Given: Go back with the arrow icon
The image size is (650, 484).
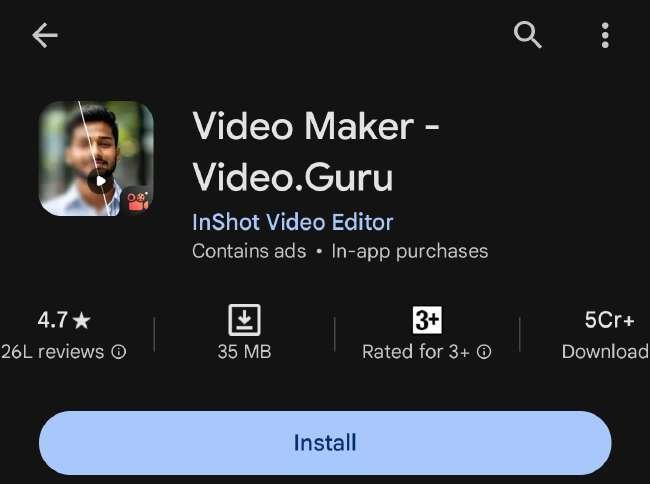Looking at the screenshot, I should tap(45, 35).
